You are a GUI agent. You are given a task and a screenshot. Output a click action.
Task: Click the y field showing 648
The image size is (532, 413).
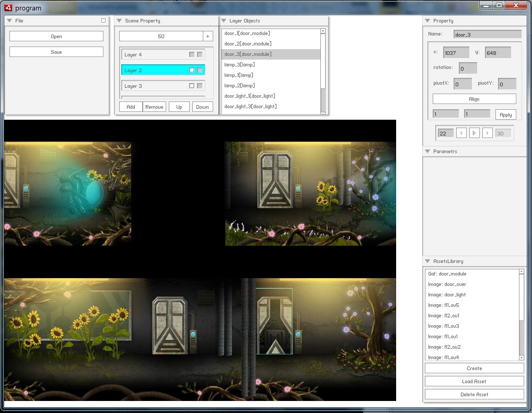pos(498,53)
